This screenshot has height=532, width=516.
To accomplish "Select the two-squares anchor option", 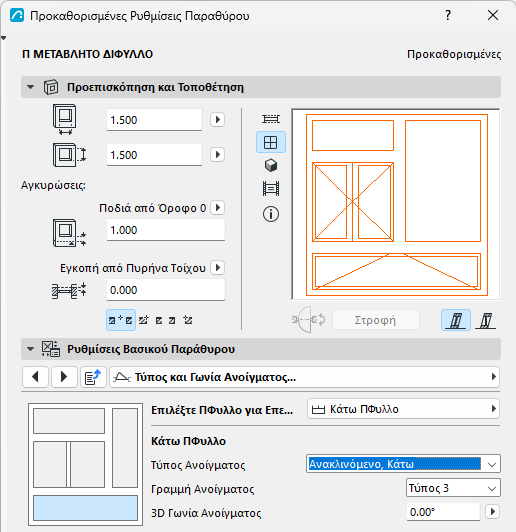I will [x=166, y=320].
